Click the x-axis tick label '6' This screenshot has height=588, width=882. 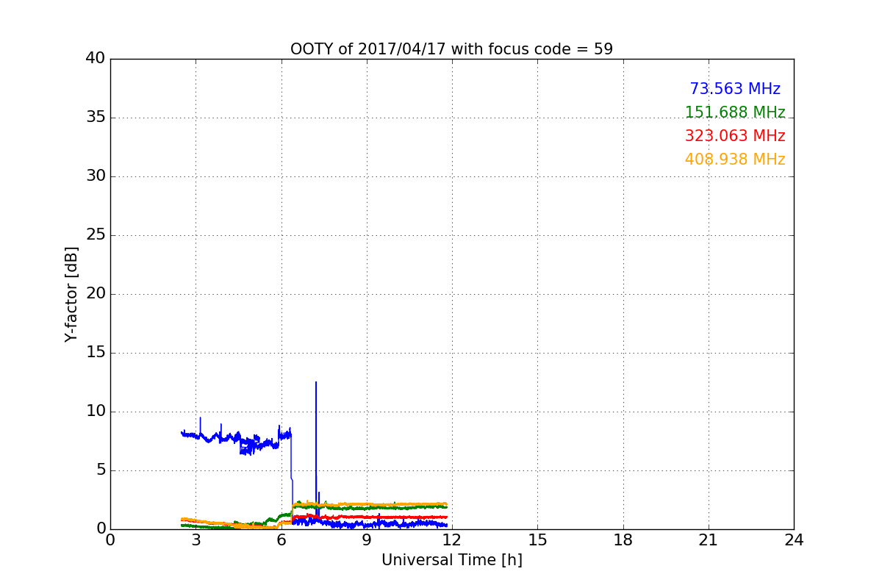tap(281, 540)
